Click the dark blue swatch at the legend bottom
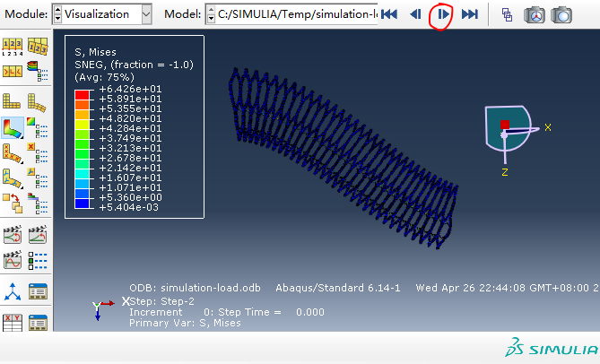 [x=82, y=204]
